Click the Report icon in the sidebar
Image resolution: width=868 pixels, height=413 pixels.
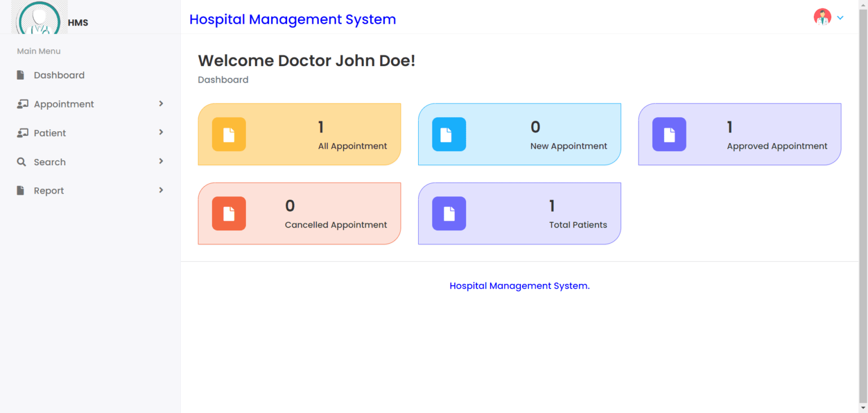tap(21, 190)
